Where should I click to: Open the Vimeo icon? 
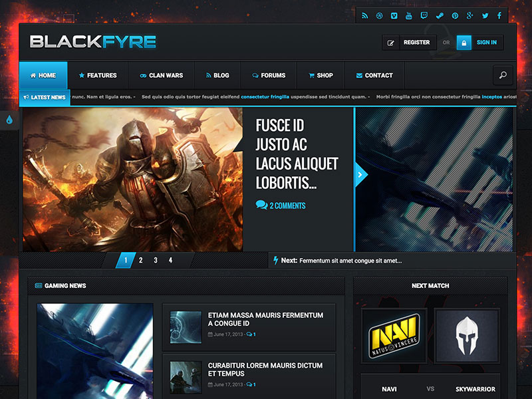(394, 14)
